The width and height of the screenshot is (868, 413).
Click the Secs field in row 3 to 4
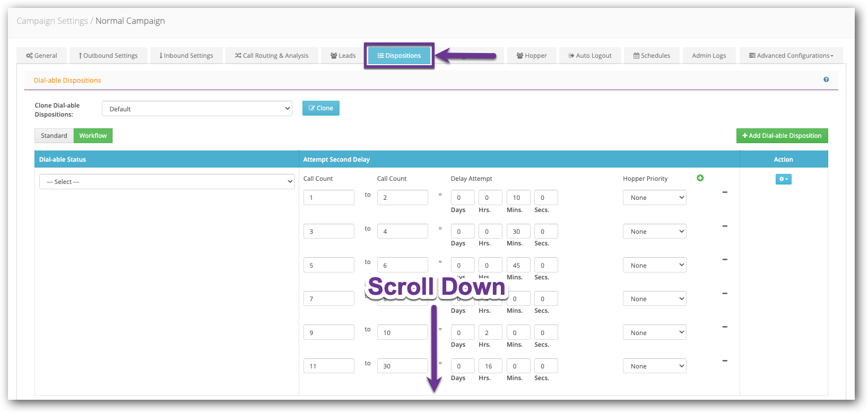(x=546, y=232)
